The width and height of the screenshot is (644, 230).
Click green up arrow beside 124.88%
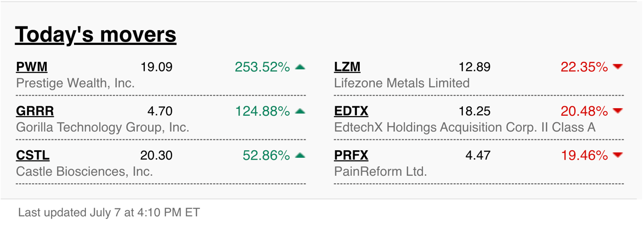pos(300,111)
